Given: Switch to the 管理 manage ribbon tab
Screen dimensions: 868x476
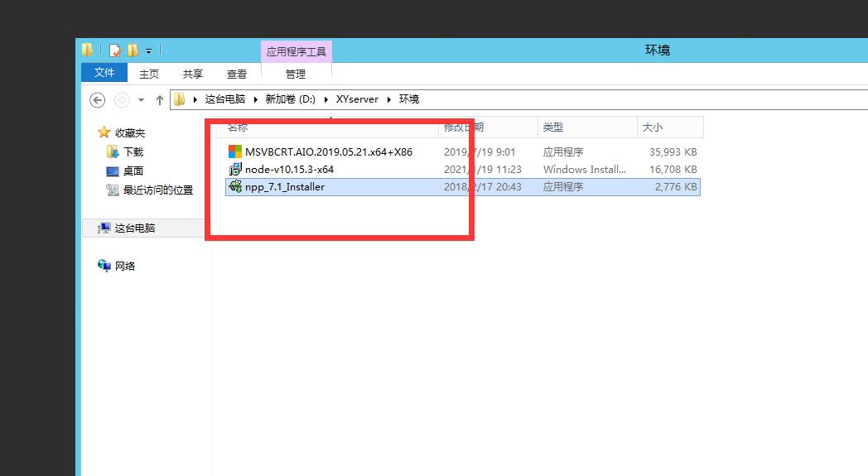Looking at the screenshot, I should point(296,74).
